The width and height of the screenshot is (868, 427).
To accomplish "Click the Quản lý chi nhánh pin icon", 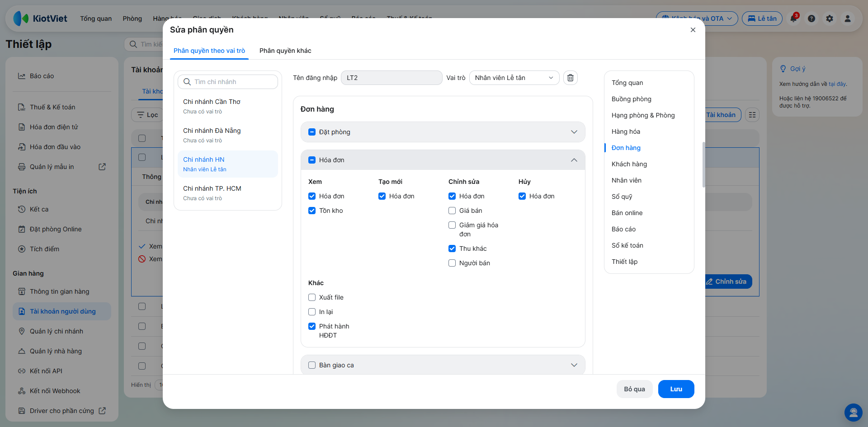I will click(22, 331).
